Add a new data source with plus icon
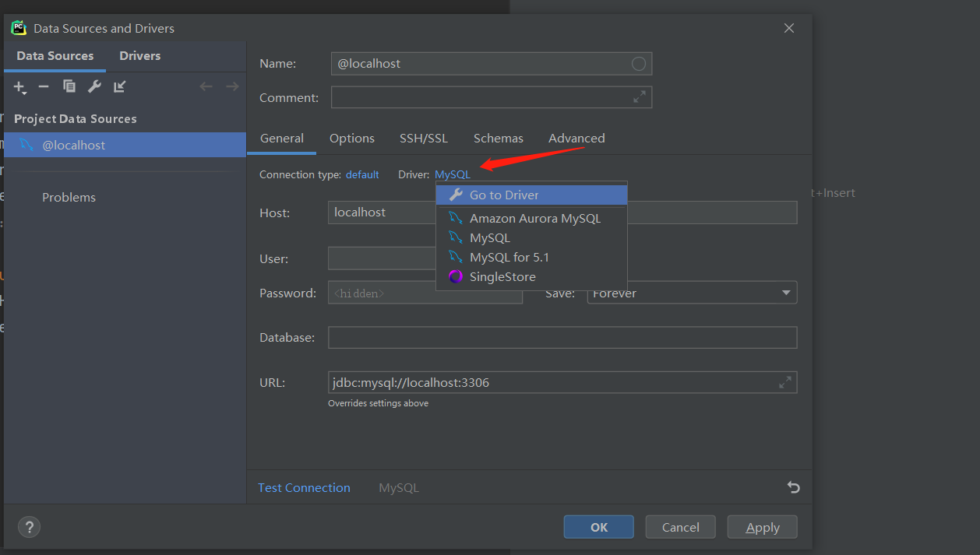This screenshot has width=980, height=555. point(19,87)
